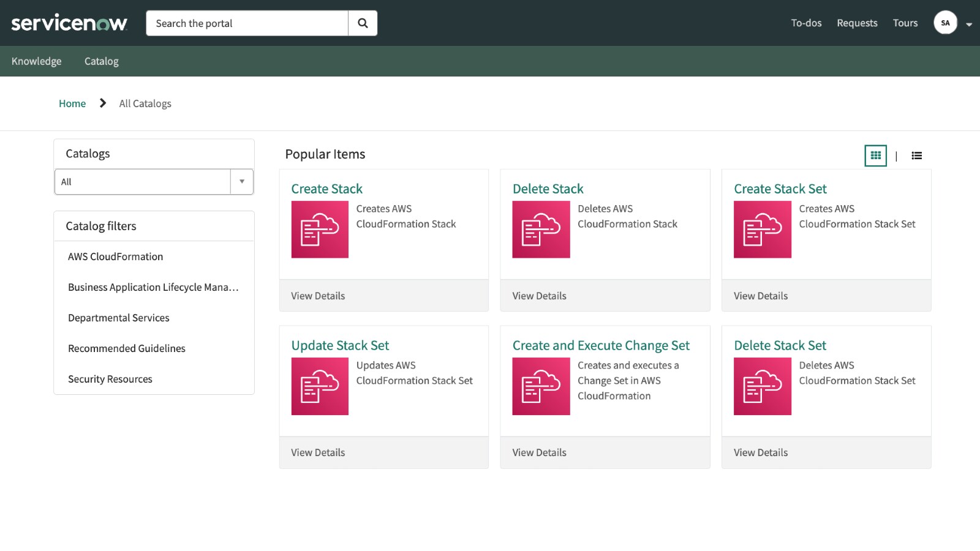The height and width of the screenshot is (551, 980).
Task: View Details for Create Stack Set
Action: (761, 296)
